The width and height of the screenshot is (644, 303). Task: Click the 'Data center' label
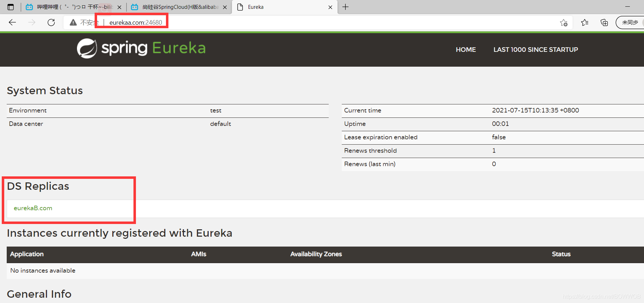pyautogui.click(x=26, y=124)
